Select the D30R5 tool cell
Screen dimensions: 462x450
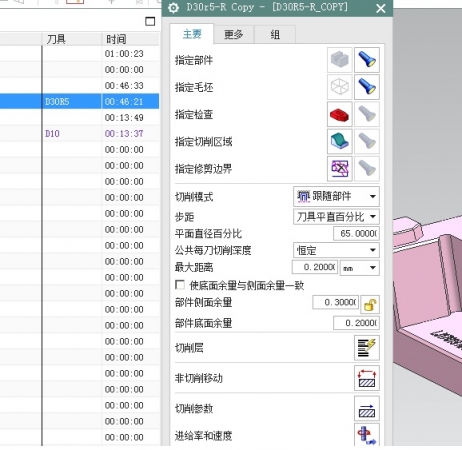point(72,101)
